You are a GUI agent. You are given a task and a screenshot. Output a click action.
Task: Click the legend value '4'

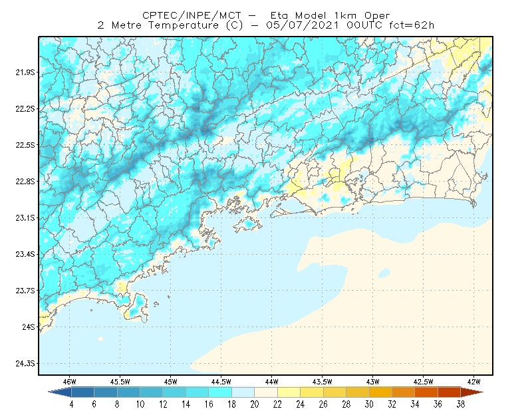pos(71,404)
